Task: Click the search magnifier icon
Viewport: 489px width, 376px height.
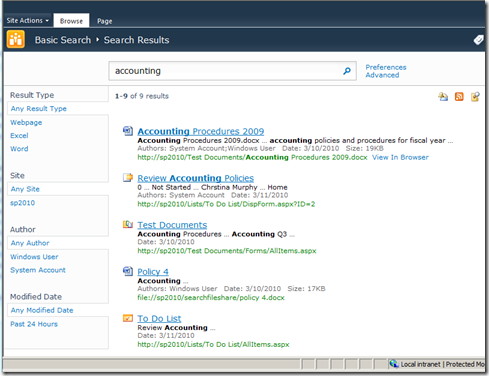Action: point(347,71)
